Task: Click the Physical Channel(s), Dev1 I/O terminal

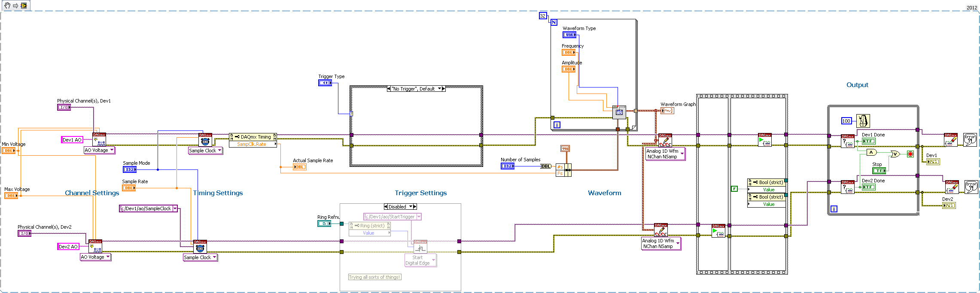Action: (64, 107)
